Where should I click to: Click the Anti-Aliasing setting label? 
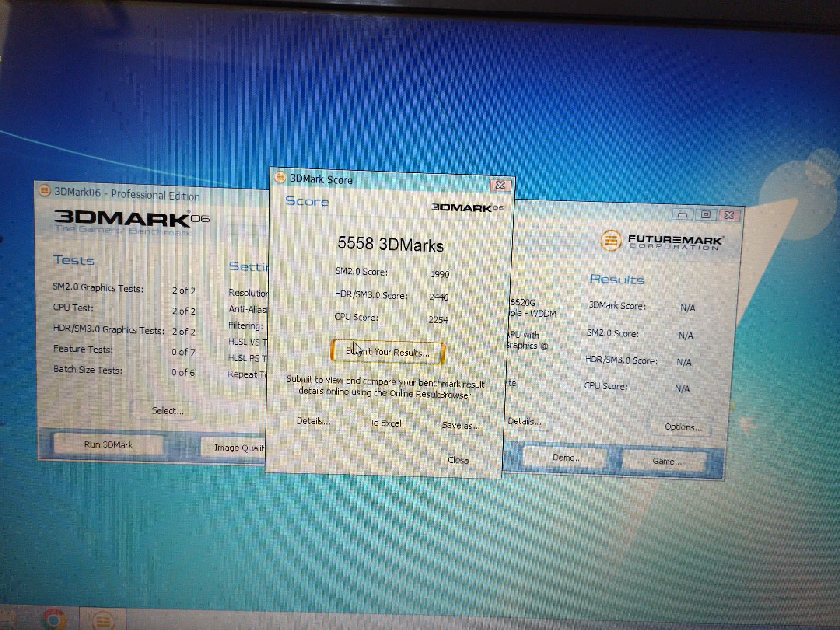[248, 309]
